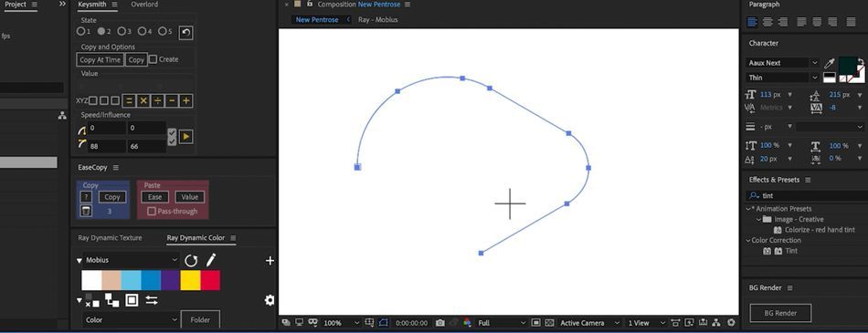
Task: Select Keysmith state 5 radio button
Action: click(163, 32)
